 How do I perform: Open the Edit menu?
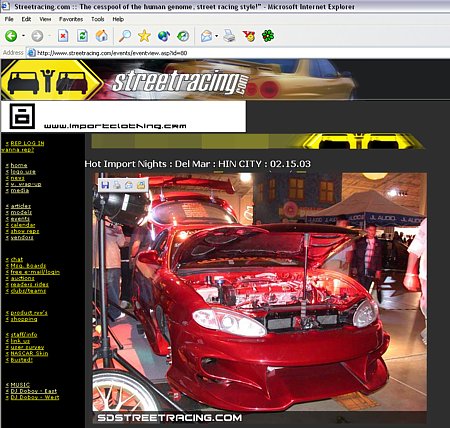[x=26, y=19]
